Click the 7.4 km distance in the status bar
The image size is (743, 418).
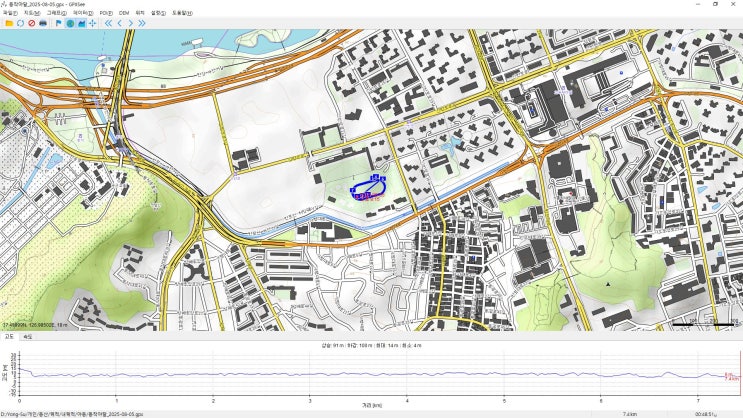click(x=629, y=414)
